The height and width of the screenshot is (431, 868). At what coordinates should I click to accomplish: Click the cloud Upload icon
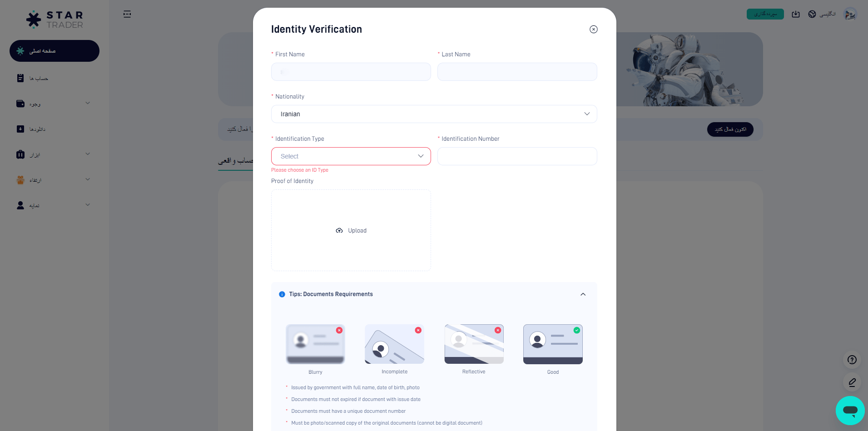tap(339, 231)
